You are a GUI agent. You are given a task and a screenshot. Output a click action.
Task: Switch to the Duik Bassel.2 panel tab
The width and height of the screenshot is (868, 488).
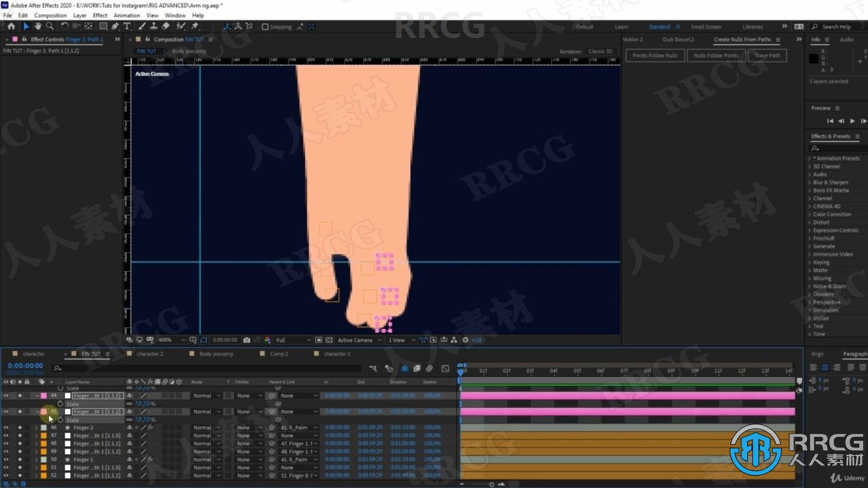tap(678, 39)
